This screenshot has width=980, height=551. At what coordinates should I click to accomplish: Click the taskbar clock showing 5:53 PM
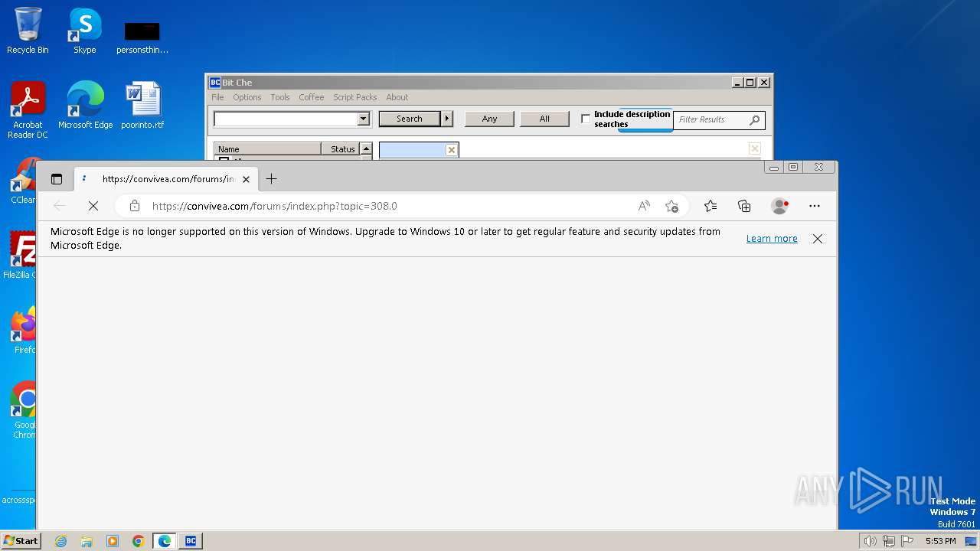pos(940,541)
